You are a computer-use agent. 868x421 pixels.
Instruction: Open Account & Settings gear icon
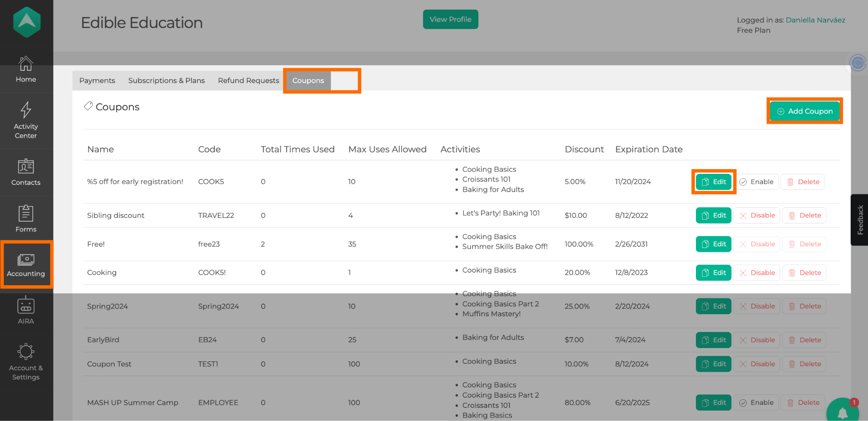pyautogui.click(x=26, y=361)
